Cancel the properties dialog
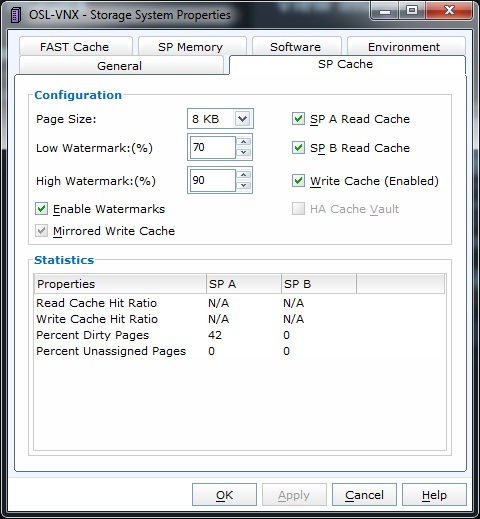 point(364,495)
